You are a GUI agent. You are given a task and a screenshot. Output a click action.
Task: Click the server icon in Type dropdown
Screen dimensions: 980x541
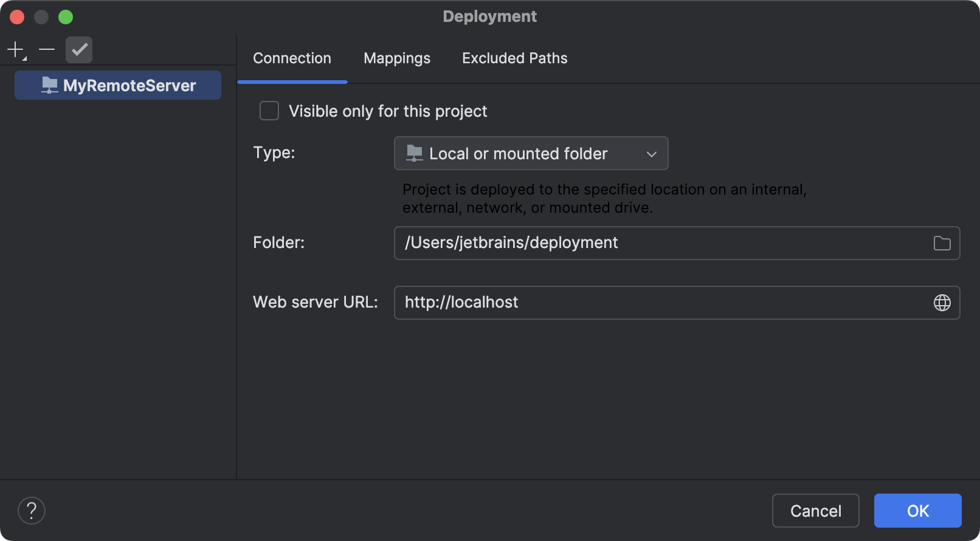tap(414, 153)
